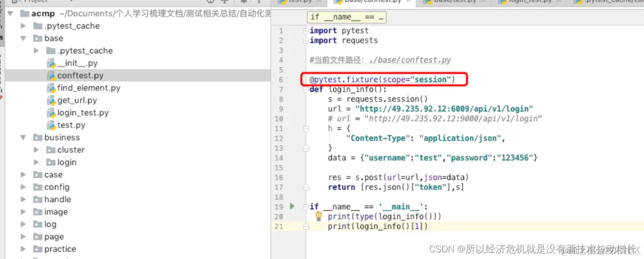Click the test.py file icon in base
This screenshot has width=644, height=259.
(51, 125)
